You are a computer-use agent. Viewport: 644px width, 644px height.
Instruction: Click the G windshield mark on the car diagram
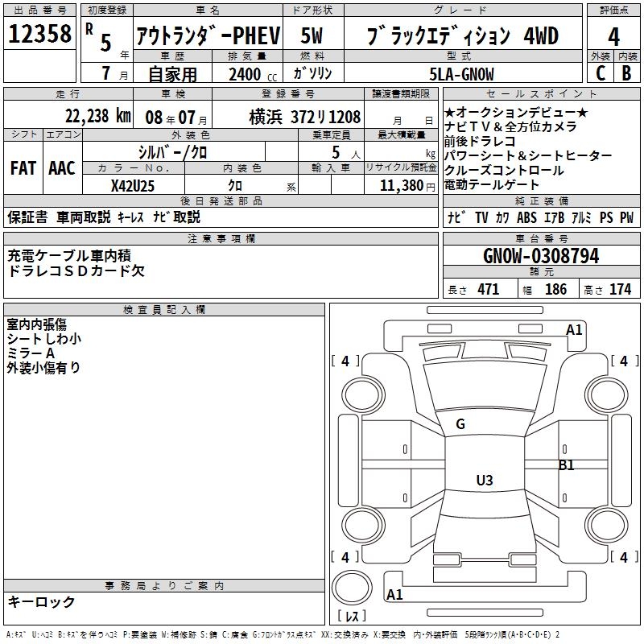(460, 424)
